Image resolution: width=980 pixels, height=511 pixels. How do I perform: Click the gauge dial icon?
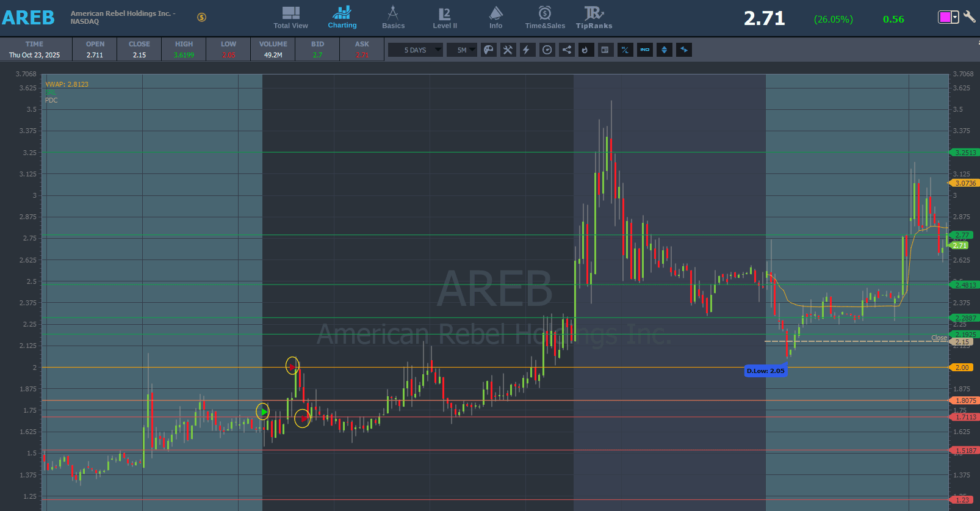pos(547,50)
